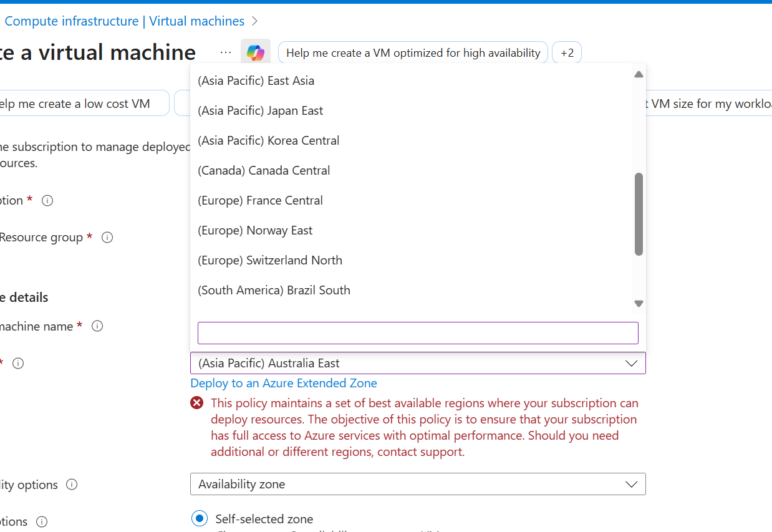
Task: Select (South America) Brazil South option
Action: tap(274, 290)
